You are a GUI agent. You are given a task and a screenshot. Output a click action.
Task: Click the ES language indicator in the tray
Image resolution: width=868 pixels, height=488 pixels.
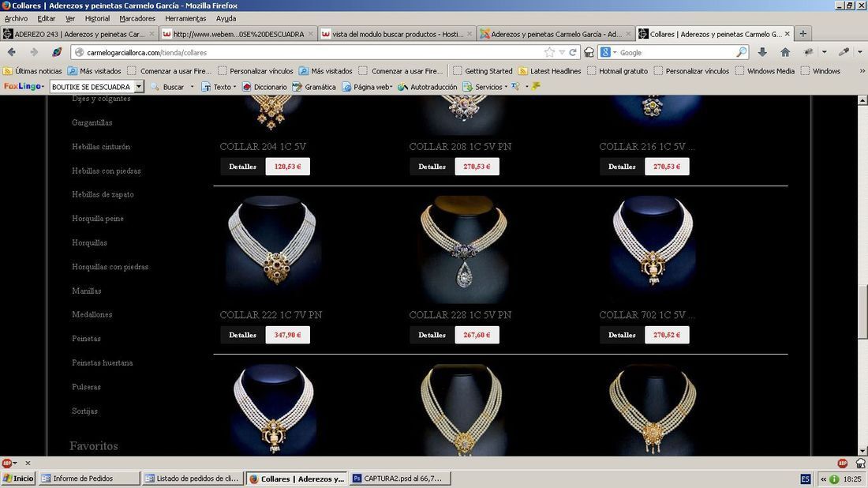(806, 479)
